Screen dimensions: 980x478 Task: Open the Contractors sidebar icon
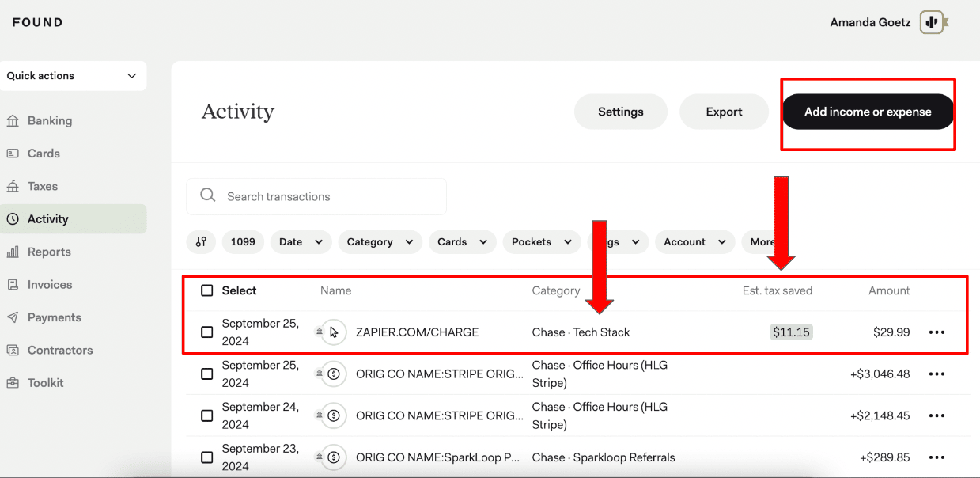[x=13, y=351]
